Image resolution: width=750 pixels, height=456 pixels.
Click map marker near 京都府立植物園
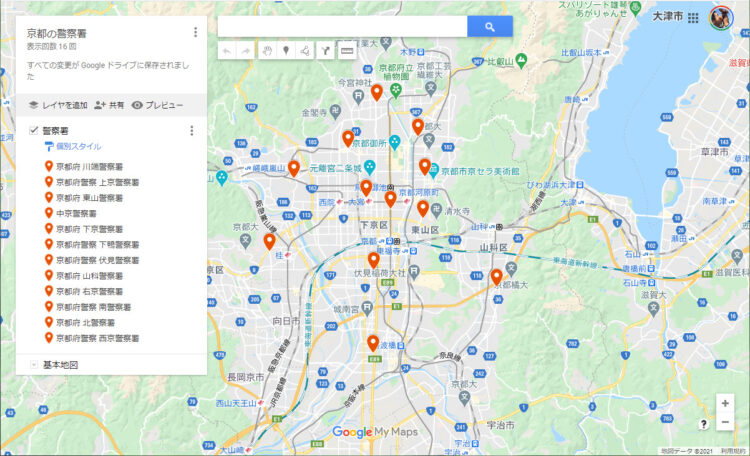click(377, 93)
